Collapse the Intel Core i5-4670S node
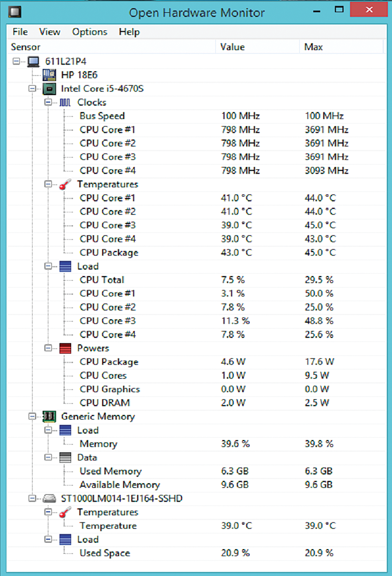Viewport: 392px width, 576px height. point(32,89)
